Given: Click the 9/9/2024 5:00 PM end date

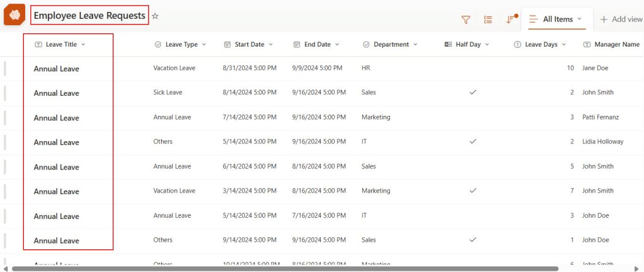Looking at the screenshot, I should [x=317, y=68].
